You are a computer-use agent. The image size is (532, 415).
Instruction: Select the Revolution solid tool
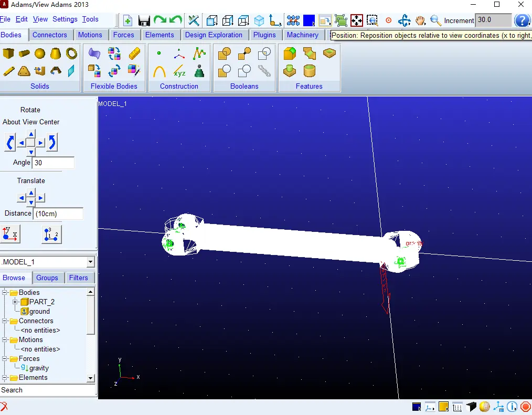coord(56,71)
